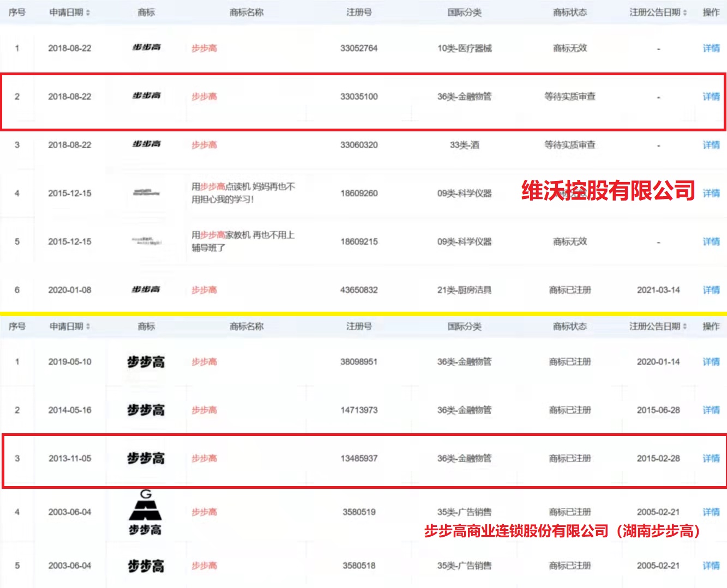The width and height of the screenshot is (727, 588).
Task: Select 36类-金融物管 cell in row 14713973
Action: [x=465, y=410]
